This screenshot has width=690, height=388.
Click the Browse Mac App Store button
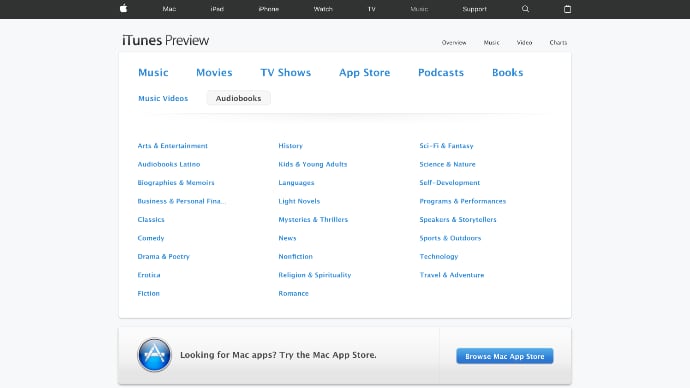(504, 356)
